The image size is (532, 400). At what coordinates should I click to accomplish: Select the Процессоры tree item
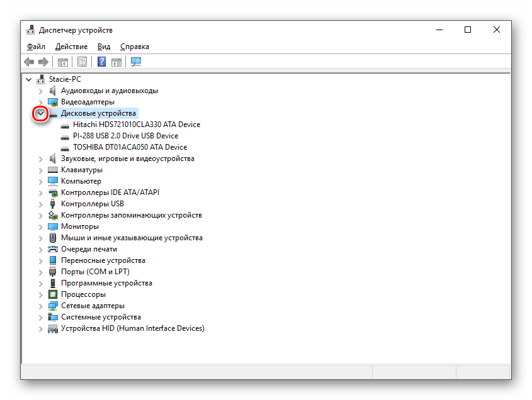coord(83,294)
